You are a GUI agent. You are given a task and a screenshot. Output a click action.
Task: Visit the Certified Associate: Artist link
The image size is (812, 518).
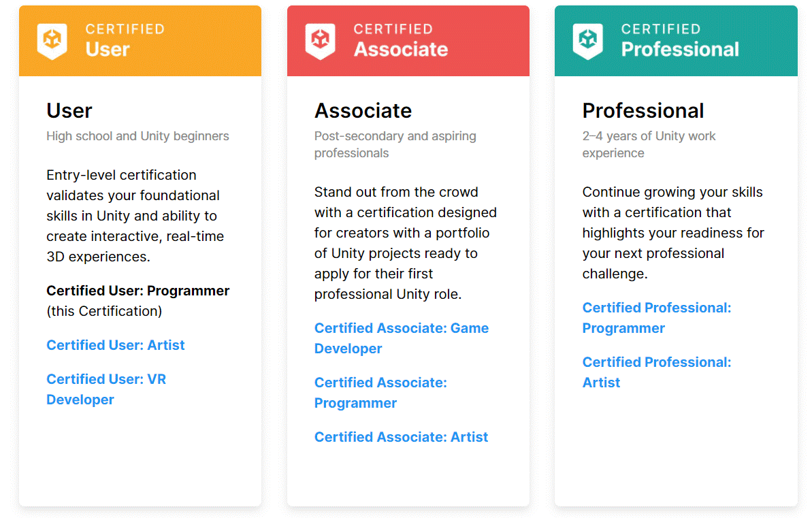(x=401, y=437)
